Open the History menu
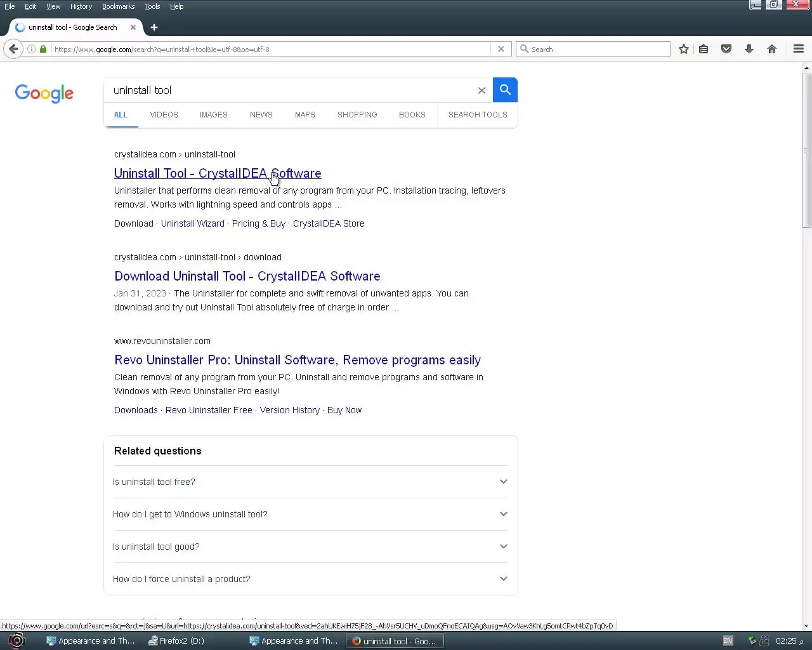 81,6
